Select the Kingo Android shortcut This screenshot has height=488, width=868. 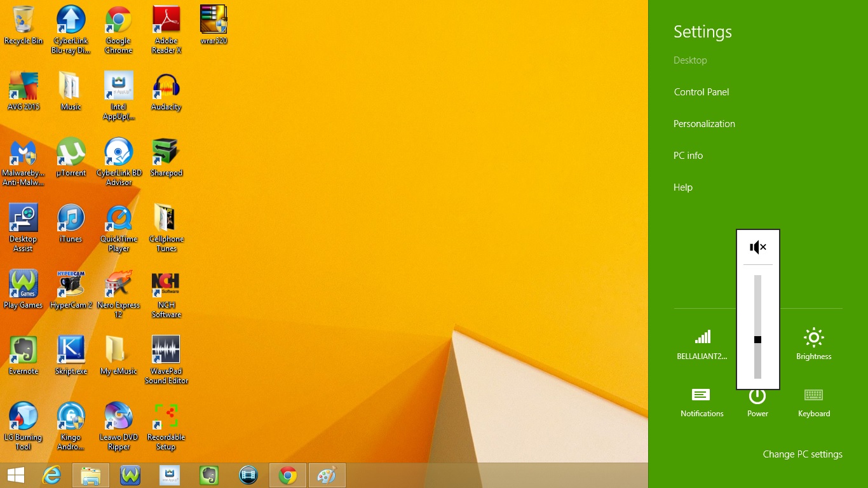[71, 426]
